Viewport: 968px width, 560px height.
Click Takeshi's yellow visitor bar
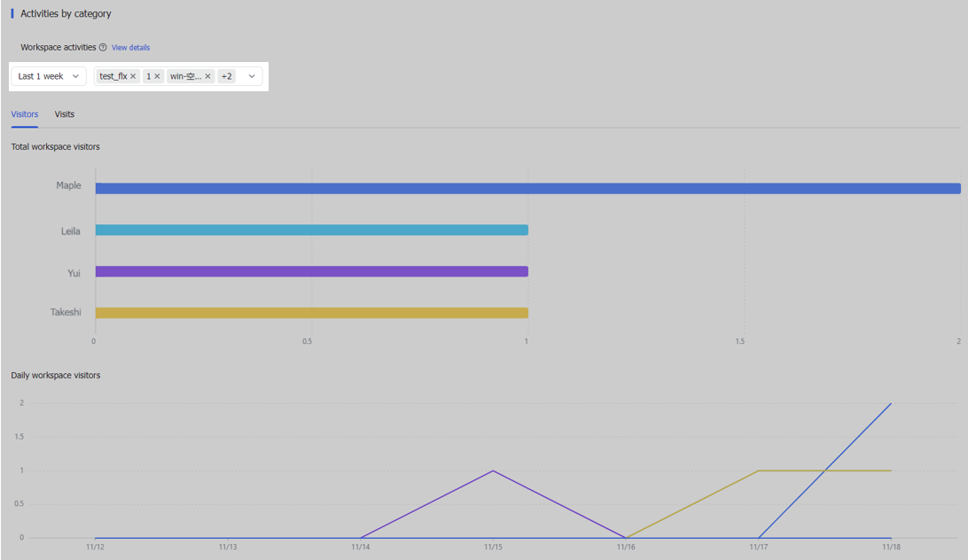(x=311, y=313)
